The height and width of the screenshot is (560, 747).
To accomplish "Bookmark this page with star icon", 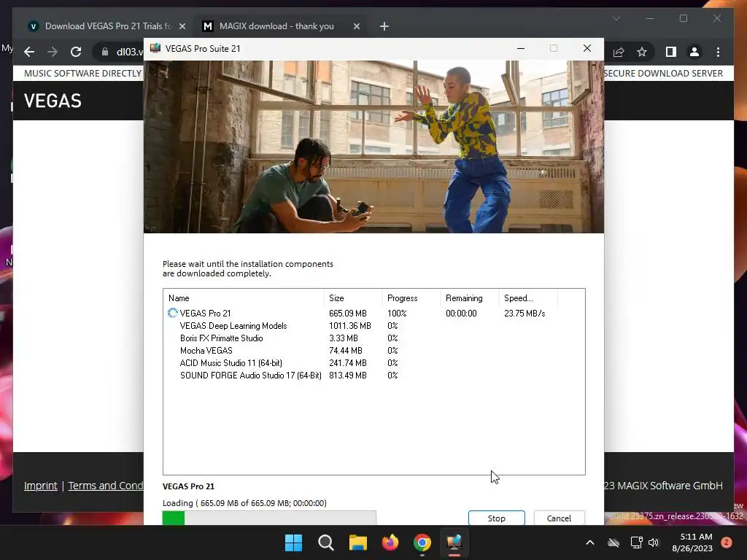I will point(642,52).
